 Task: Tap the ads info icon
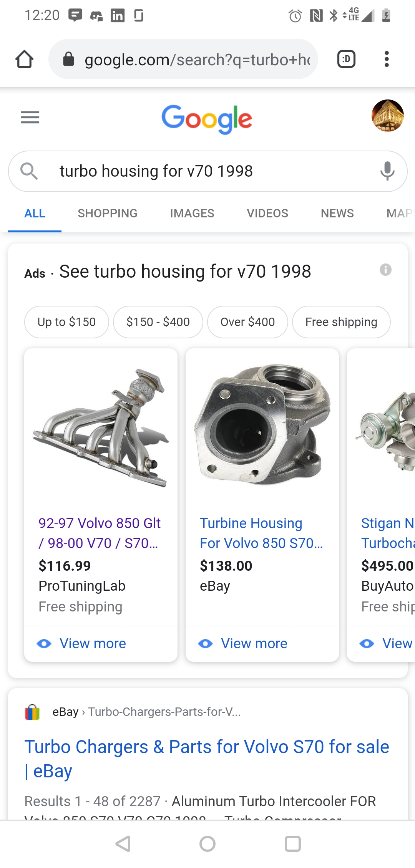point(385,270)
